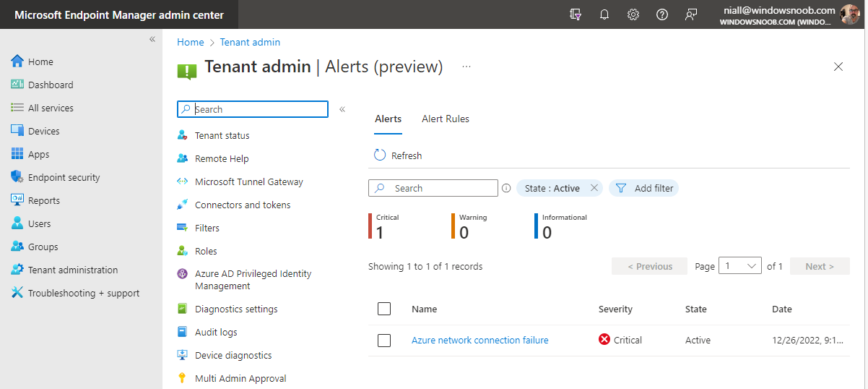The width and height of the screenshot is (868, 389).
Task: Open Audit logs in the tenant menu
Action: coord(216,332)
